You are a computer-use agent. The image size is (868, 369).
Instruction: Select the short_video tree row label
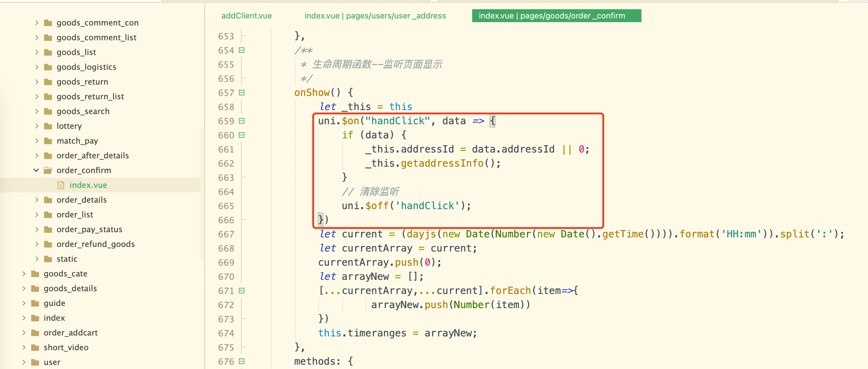point(66,347)
